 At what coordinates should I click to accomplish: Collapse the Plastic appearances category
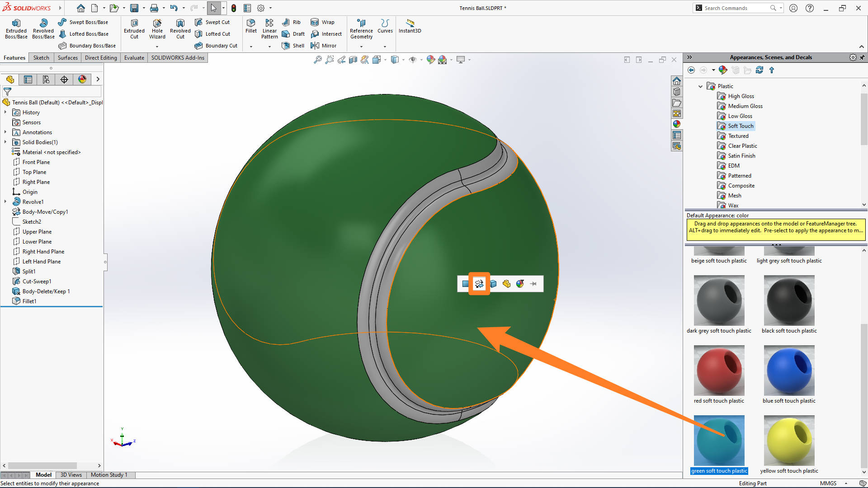pyautogui.click(x=701, y=86)
